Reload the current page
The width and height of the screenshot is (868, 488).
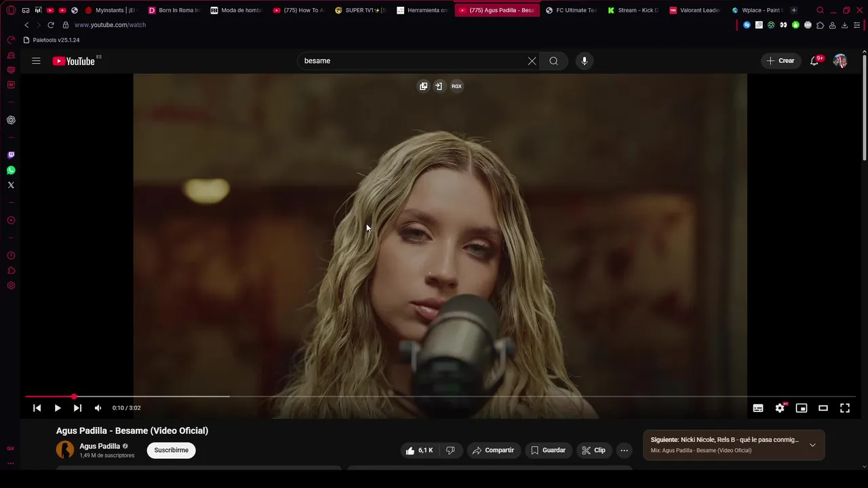(50, 25)
